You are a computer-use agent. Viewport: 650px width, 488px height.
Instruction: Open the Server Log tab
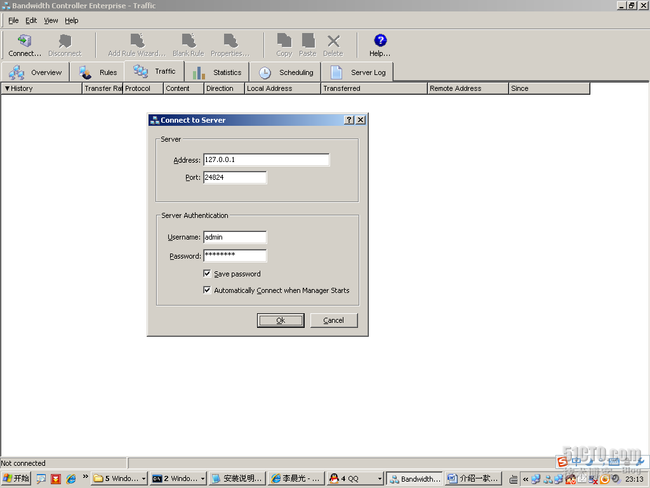click(x=358, y=72)
